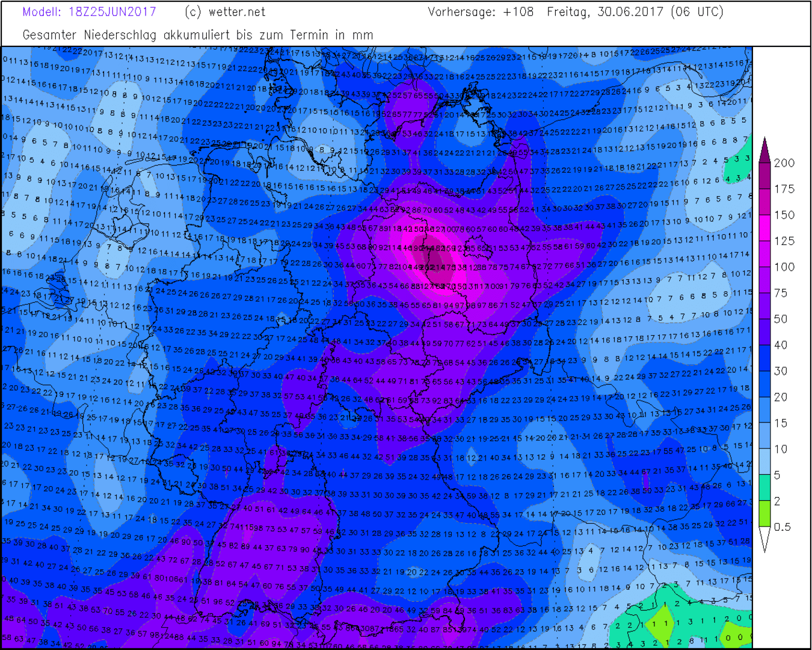This screenshot has height=650, width=812.
Task: Select the lime legend swatch between 0.5 and 2
Action: coord(764,513)
